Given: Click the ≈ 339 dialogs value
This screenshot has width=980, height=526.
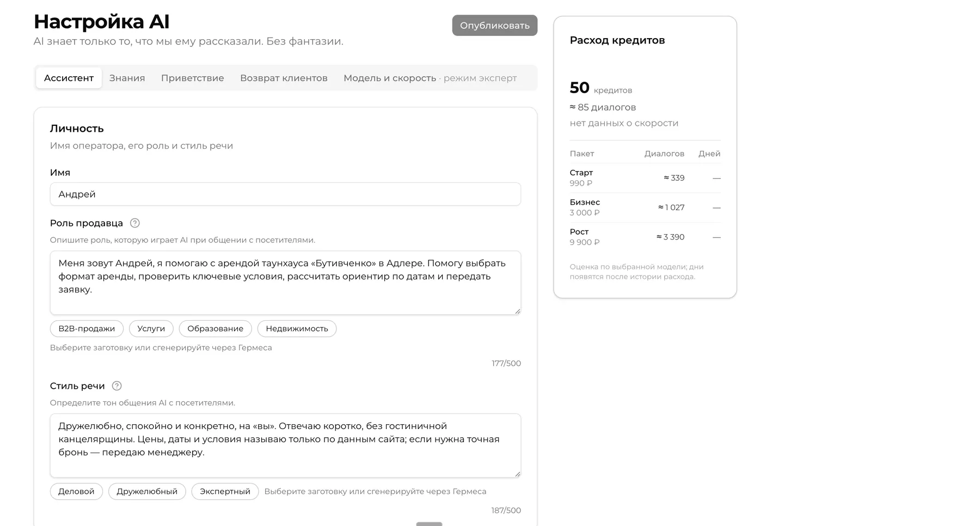Looking at the screenshot, I should pyautogui.click(x=674, y=178).
